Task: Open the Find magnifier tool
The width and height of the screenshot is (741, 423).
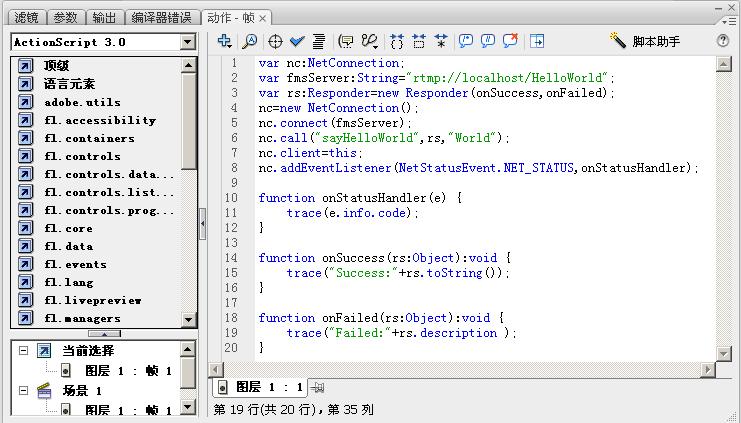Action: [250, 41]
